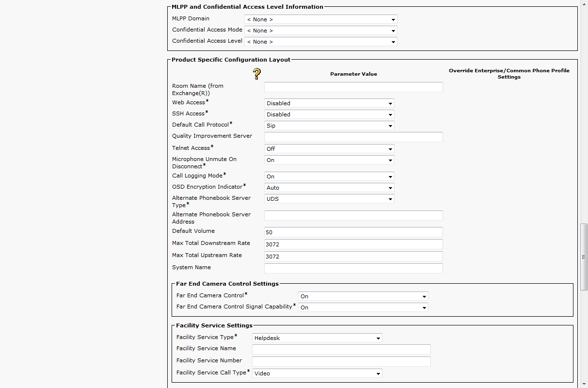The width and height of the screenshot is (588, 388).
Task: Click the Room Name text field
Action: [353, 87]
